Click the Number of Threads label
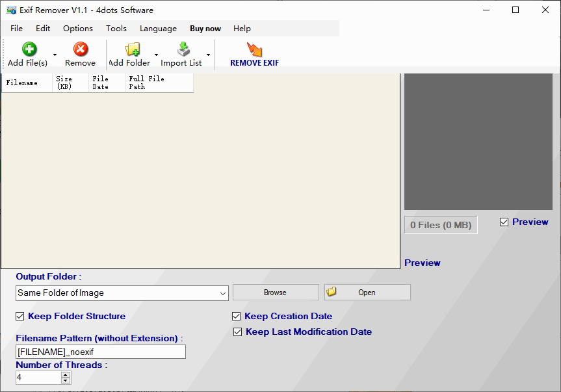561x392 pixels. click(62, 365)
